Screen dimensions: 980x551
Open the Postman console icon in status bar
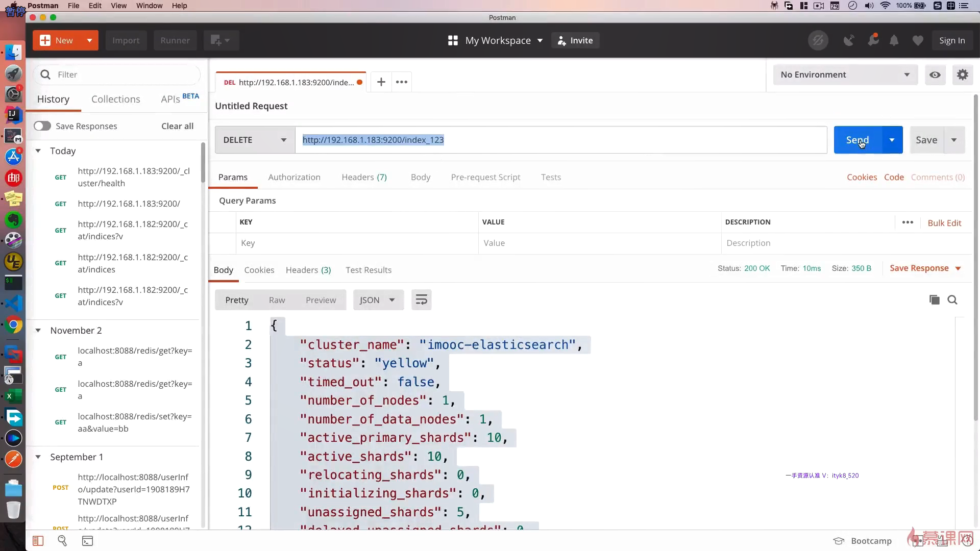(x=87, y=541)
